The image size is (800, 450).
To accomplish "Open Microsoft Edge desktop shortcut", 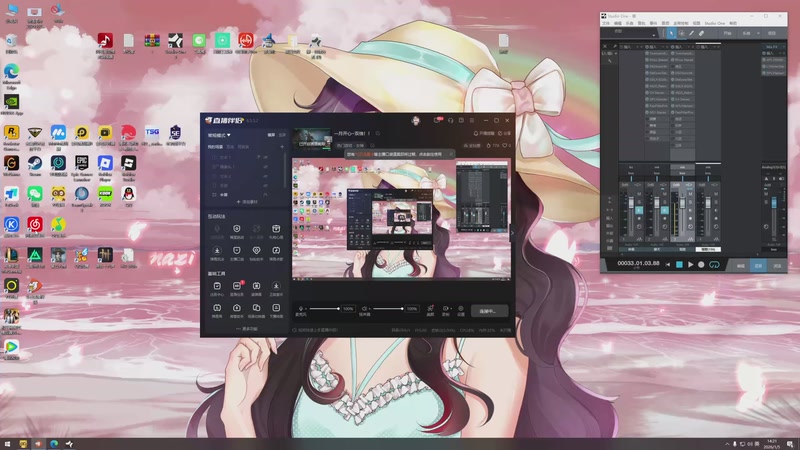I will coord(11,71).
